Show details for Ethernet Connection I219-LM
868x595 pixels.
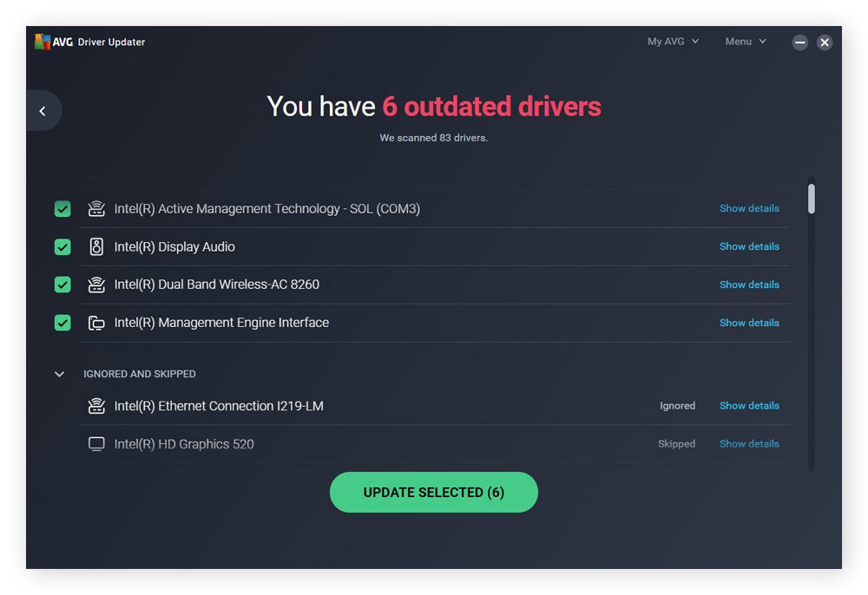click(749, 406)
